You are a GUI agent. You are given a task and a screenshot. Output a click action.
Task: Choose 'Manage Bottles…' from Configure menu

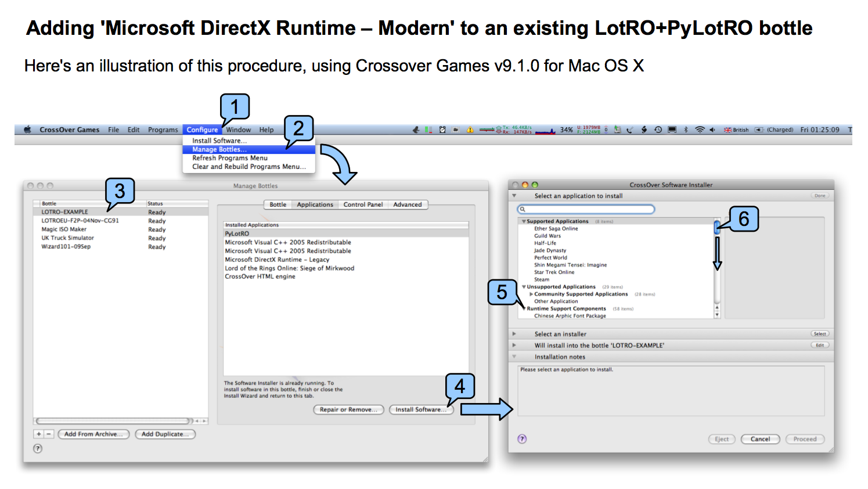(x=248, y=149)
